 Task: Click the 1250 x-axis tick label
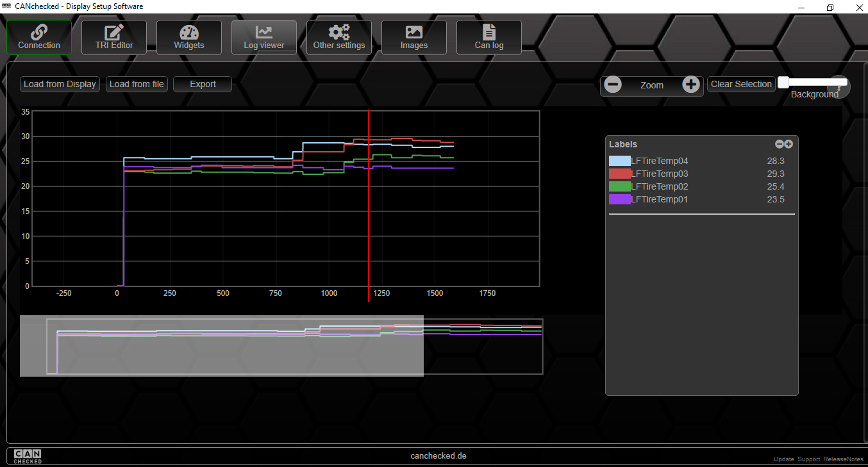click(381, 293)
